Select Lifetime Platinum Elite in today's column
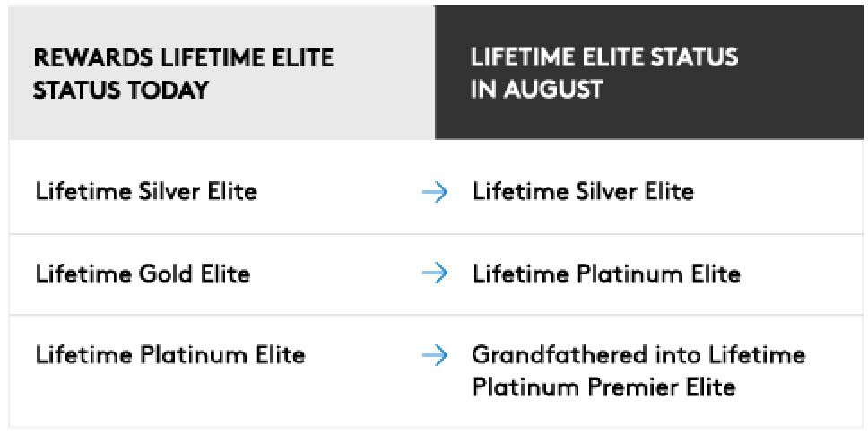The height and width of the screenshot is (435, 868). pos(170,355)
